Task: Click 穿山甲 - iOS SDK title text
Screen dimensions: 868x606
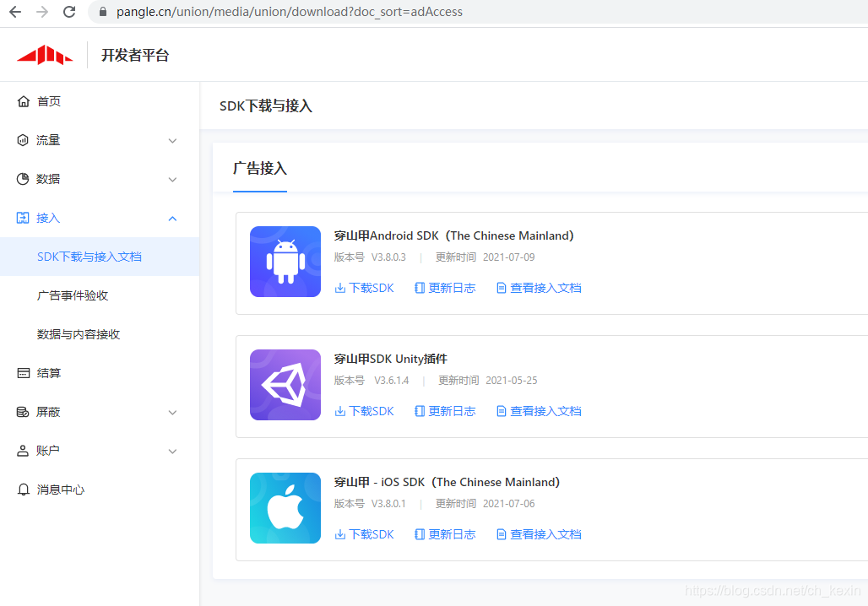Action: [x=447, y=483]
